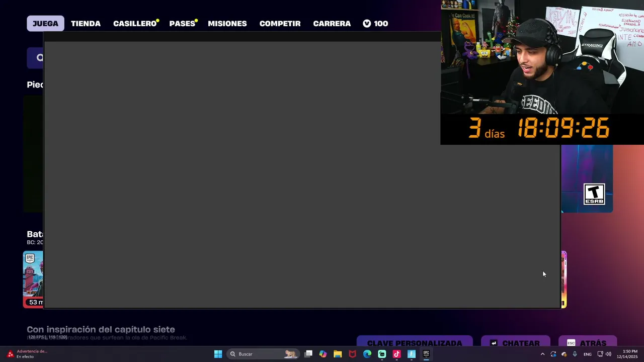Switch to the CARRERA tab

[x=332, y=24]
